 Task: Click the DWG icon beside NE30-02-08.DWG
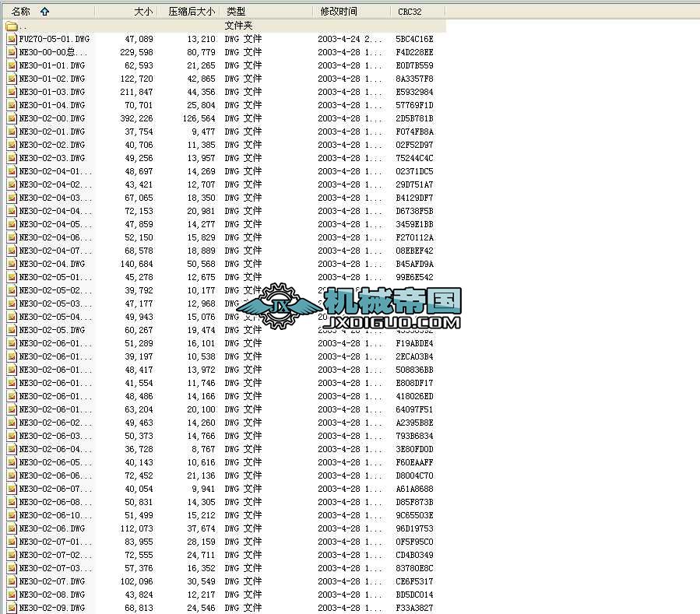coord(12,594)
